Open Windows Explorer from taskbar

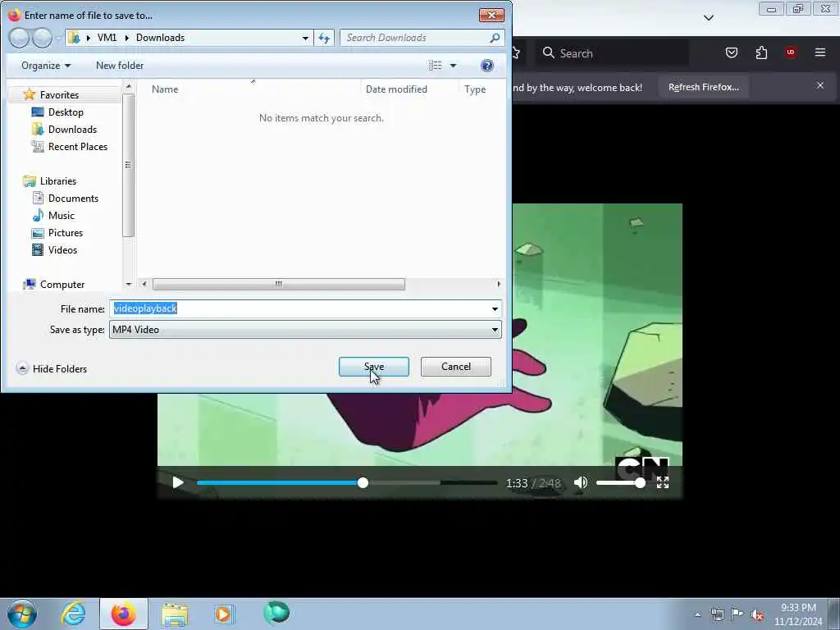point(175,614)
